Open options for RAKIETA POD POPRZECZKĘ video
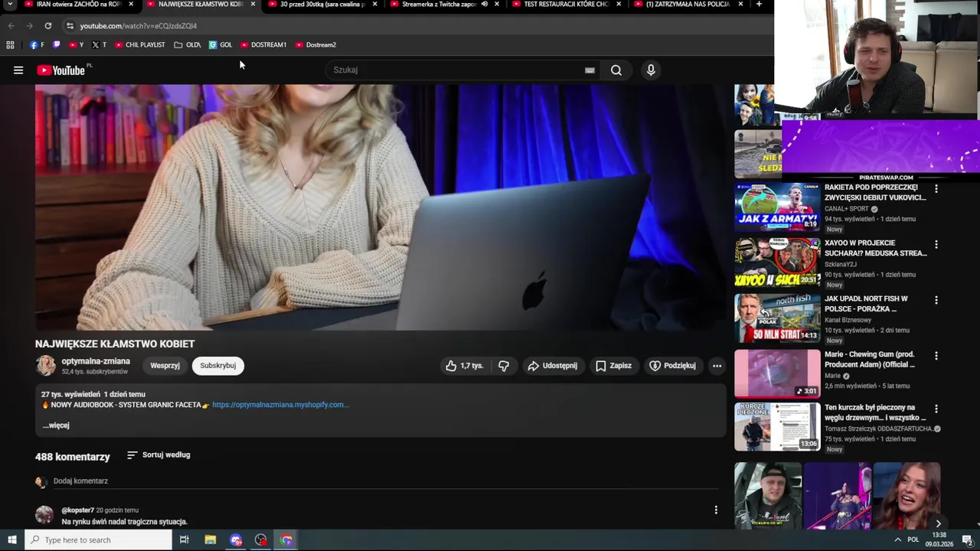The image size is (980, 551). (x=936, y=188)
